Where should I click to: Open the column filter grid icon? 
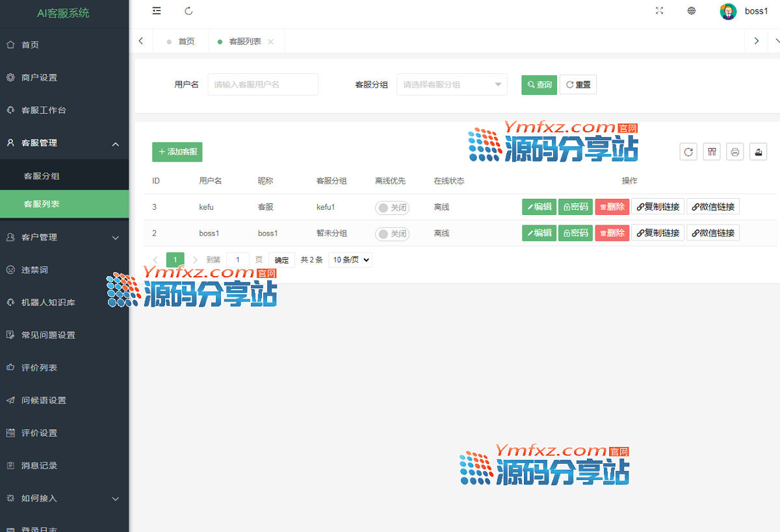[712, 152]
